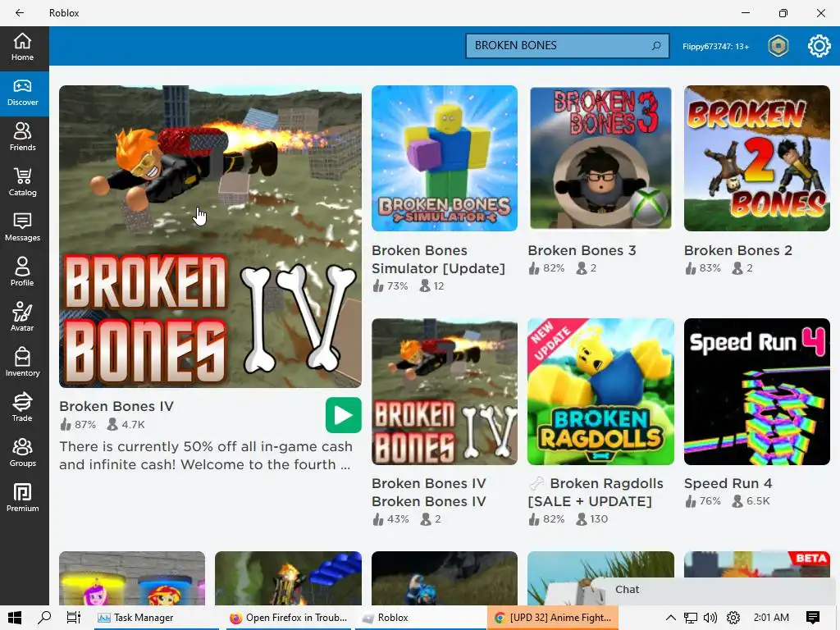
Task: Open the Broken Bones 3 thumbnail
Action: (600, 158)
